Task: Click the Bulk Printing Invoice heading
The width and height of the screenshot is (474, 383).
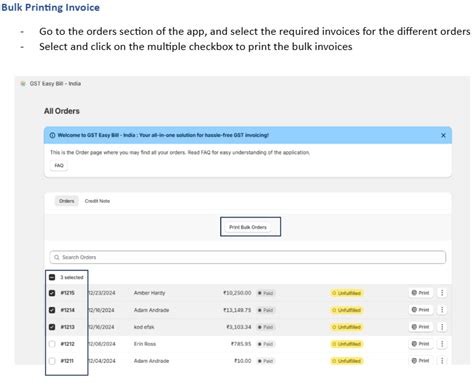Action: point(50,7)
